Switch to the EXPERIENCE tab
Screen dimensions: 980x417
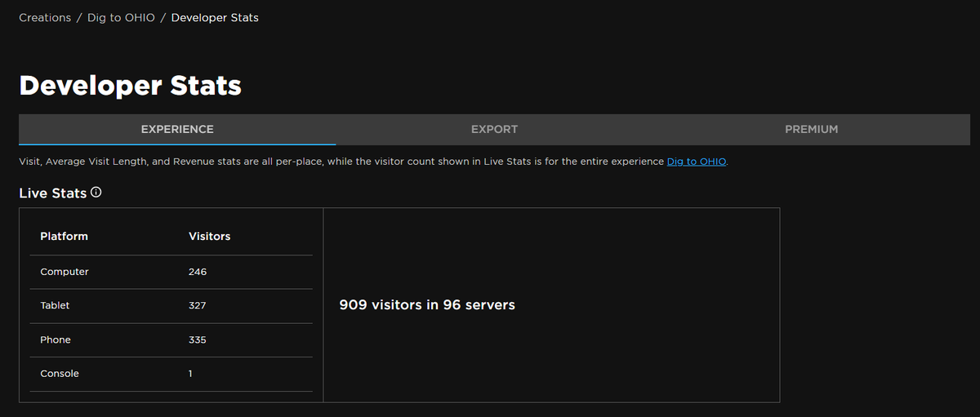coord(177,129)
